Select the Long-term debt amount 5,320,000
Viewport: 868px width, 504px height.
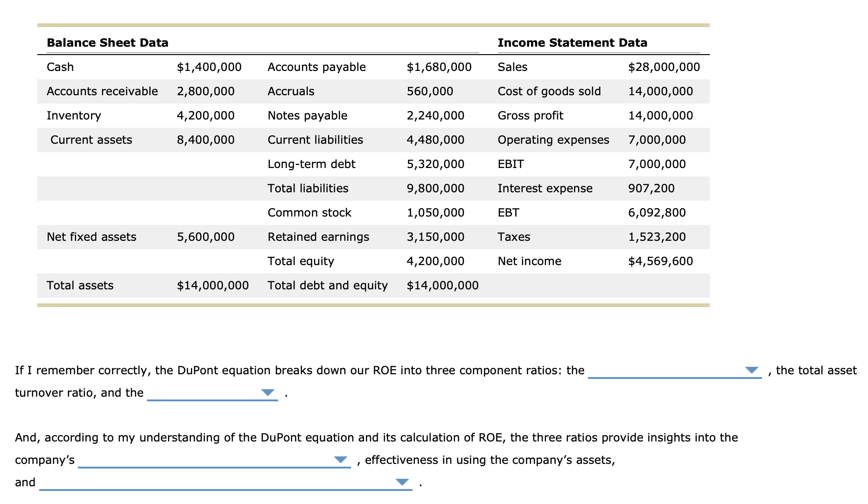pyautogui.click(x=435, y=164)
